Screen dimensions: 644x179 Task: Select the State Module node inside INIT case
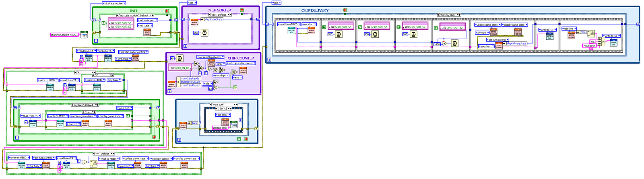pos(147,32)
